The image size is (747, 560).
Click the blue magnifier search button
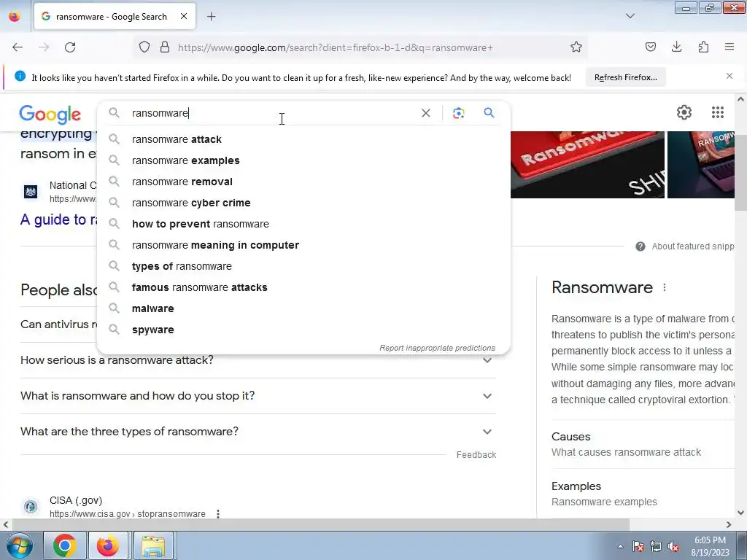pos(489,113)
